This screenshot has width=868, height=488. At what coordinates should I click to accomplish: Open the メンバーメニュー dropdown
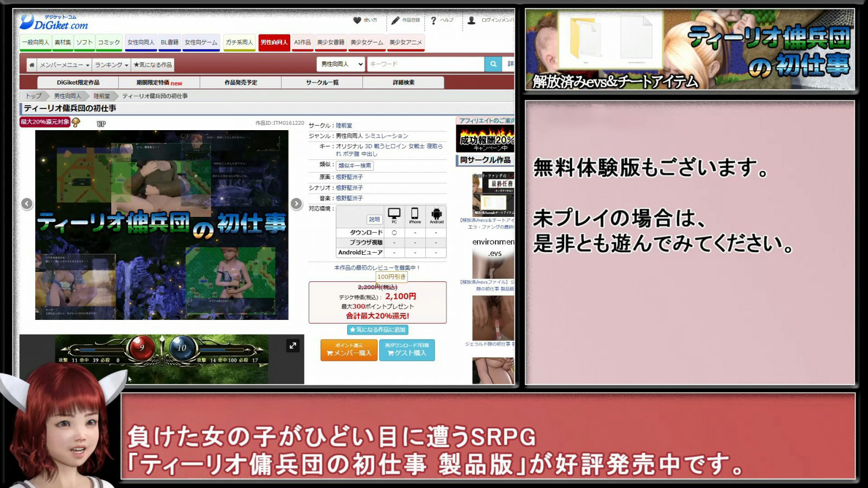(x=64, y=65)
